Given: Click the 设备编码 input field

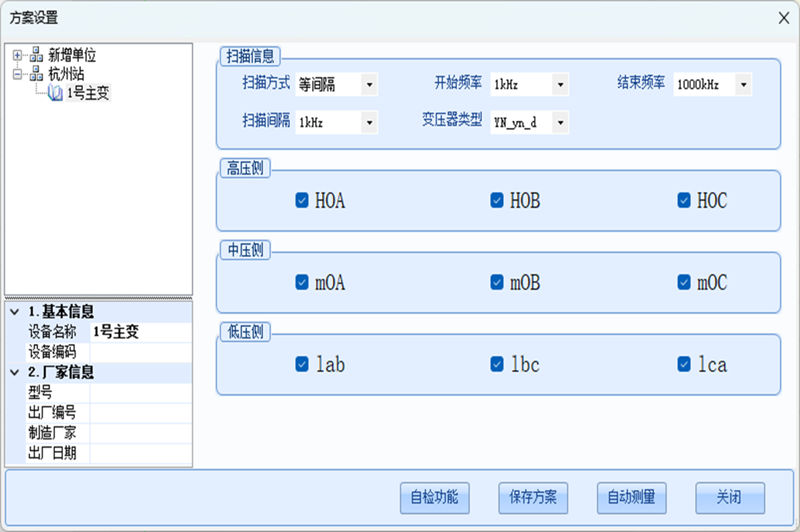Looking at the screenshot, I should click(x=141, y=352).
